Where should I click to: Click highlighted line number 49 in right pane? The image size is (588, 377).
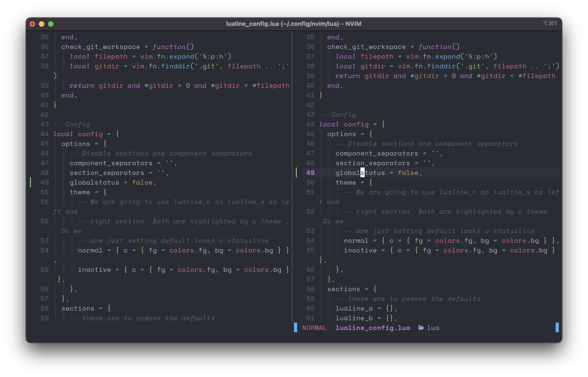click(310, 173)
